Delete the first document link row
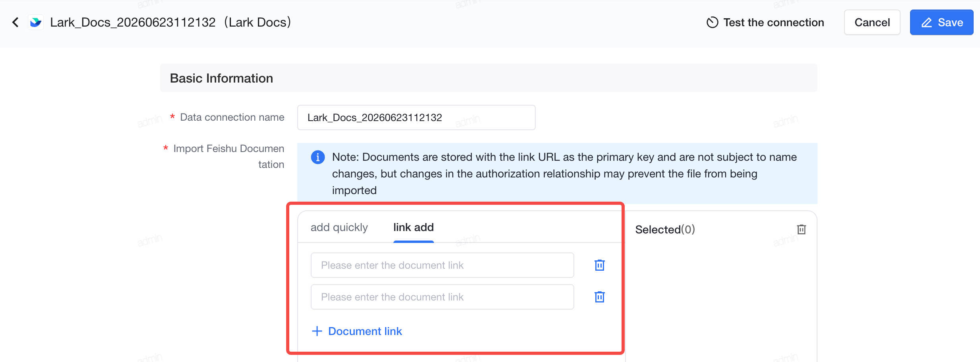 [x=599, y=265]
